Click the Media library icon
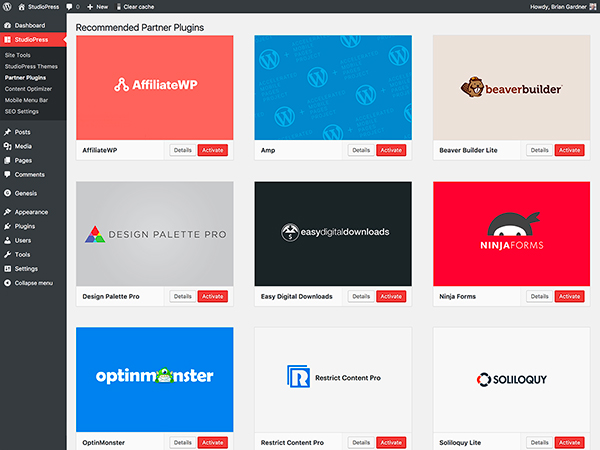600x450 pixels. 8,146
